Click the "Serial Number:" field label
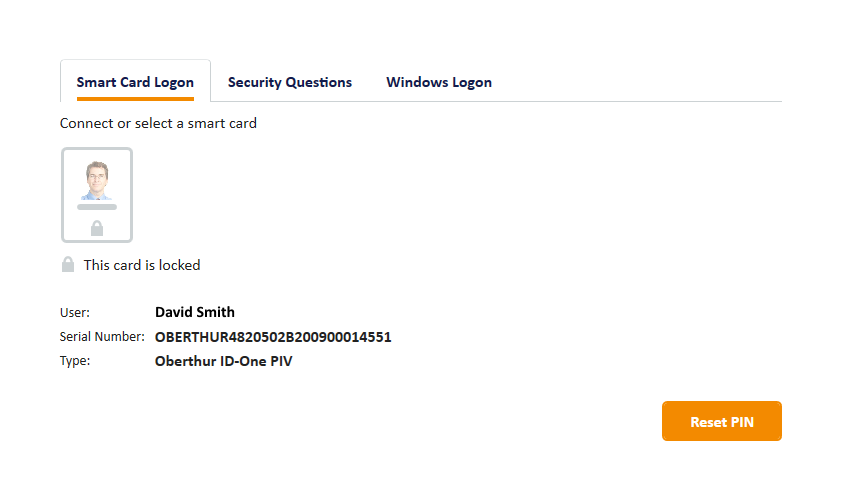842x501 pixels. point(102,337)
